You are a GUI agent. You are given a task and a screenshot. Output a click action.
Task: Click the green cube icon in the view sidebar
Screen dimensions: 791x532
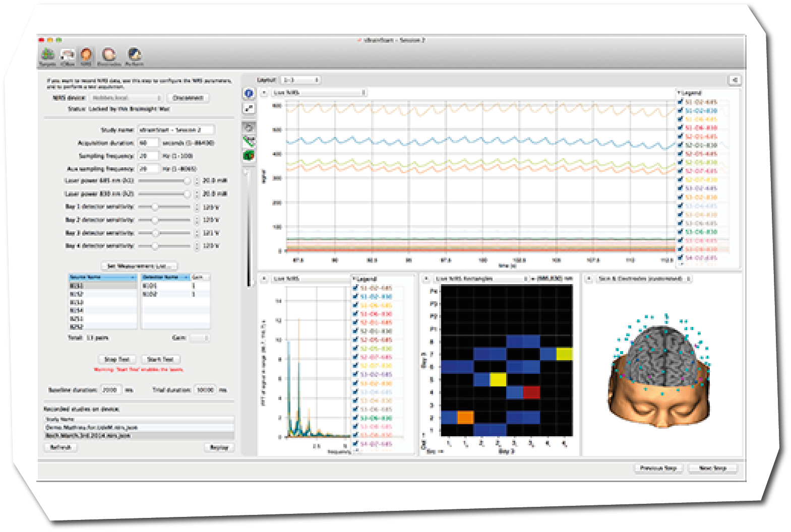pyautogui.click(x=249, y=156)
